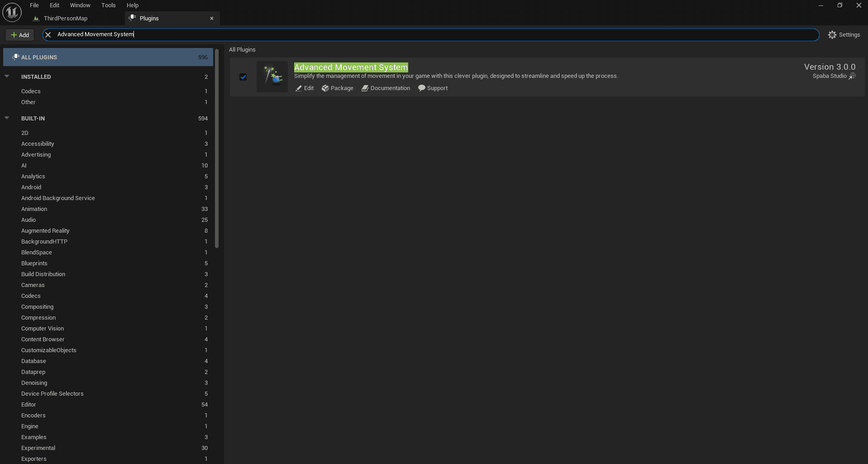This screenshot has height=464, width=868.
Task: Open Settings gear in Plugins window
Action: tap(832, 35)
